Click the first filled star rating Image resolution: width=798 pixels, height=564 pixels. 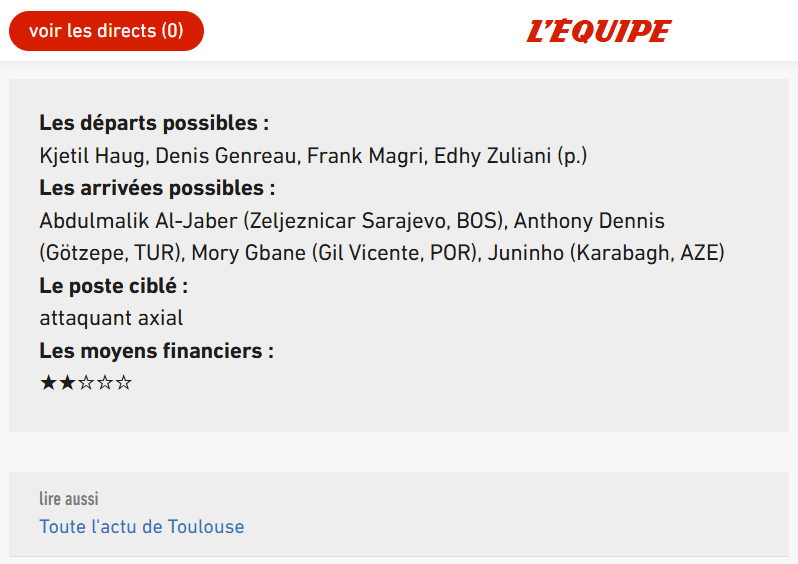(48, 382)
